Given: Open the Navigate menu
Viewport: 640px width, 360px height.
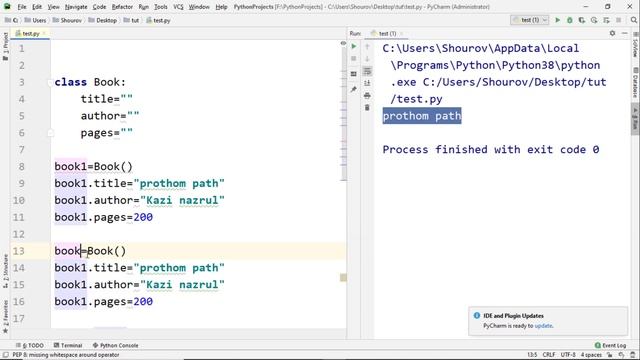Looking at the screenshot, I should click(76, 7).
